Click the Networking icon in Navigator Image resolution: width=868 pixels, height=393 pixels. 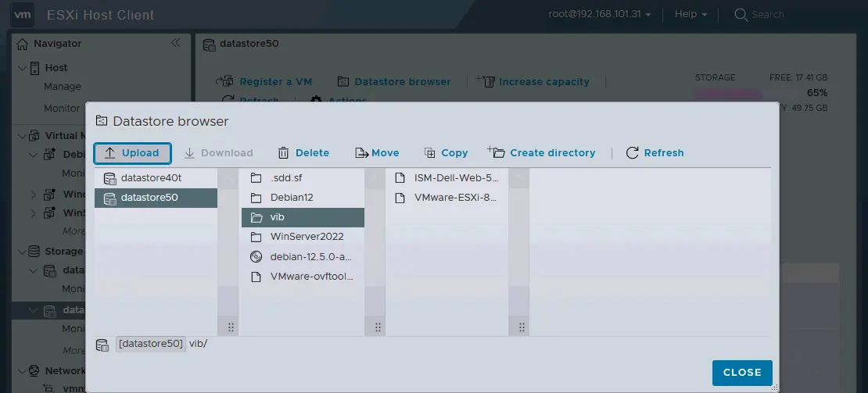click(34, 370)
